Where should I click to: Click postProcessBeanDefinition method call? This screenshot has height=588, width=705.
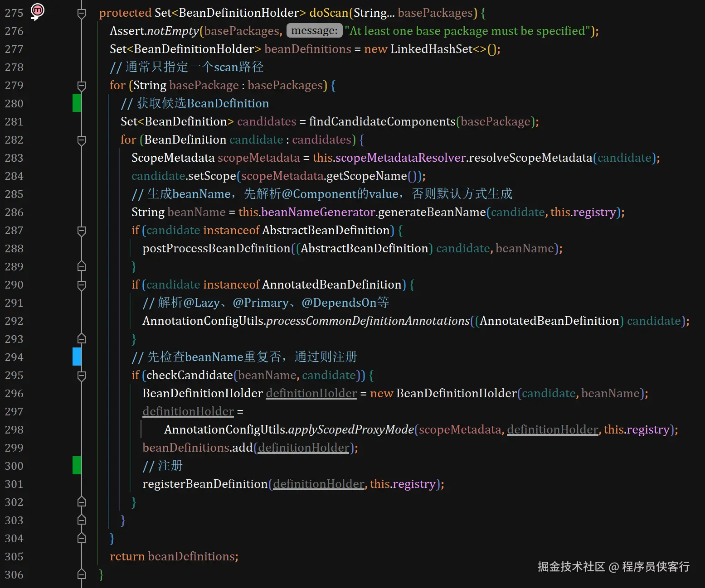(216, 248)
